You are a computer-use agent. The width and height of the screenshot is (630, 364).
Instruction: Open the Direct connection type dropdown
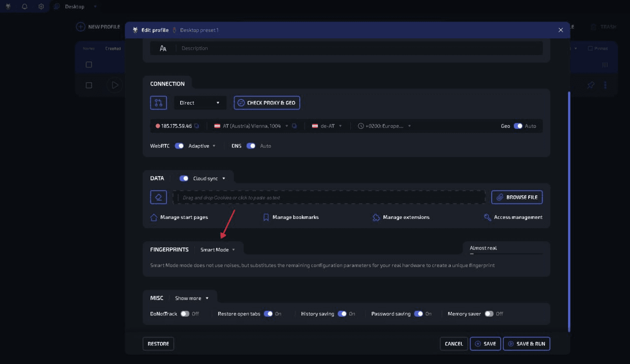pyautogui.click(x=200, y=103)
